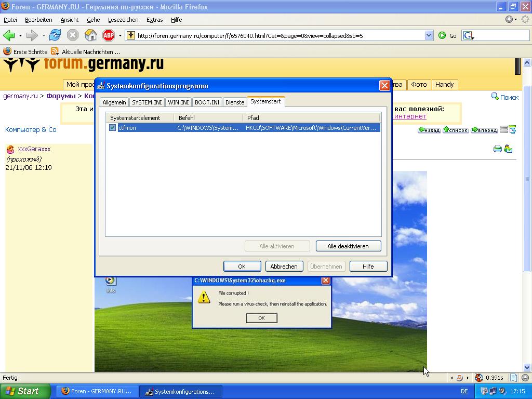Image resolution: width=532 pixels, height=399 pixels.
Task: Click the Поиск magnifier icon on the forum
Action: click(495, 96)
